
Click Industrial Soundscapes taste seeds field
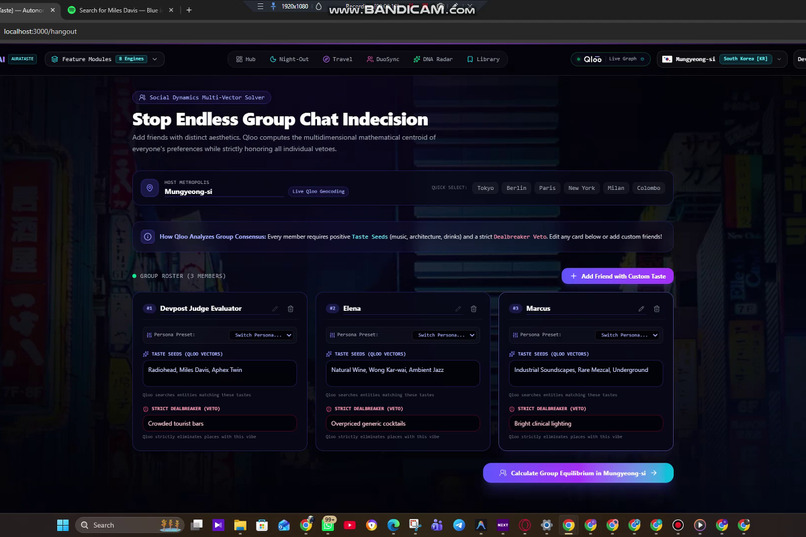(585, 373)
